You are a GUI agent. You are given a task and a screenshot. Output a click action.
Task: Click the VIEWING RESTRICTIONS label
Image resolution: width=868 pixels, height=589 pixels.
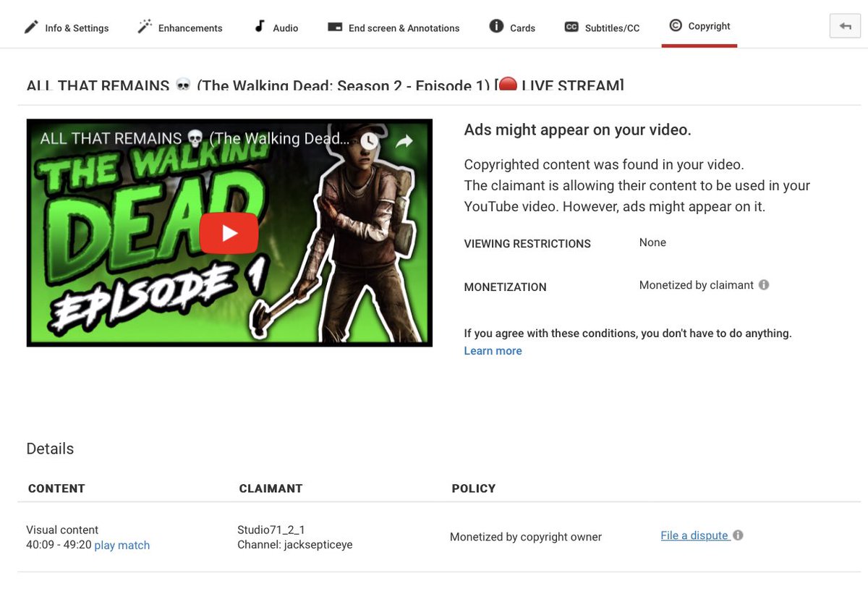click(527, 244)
